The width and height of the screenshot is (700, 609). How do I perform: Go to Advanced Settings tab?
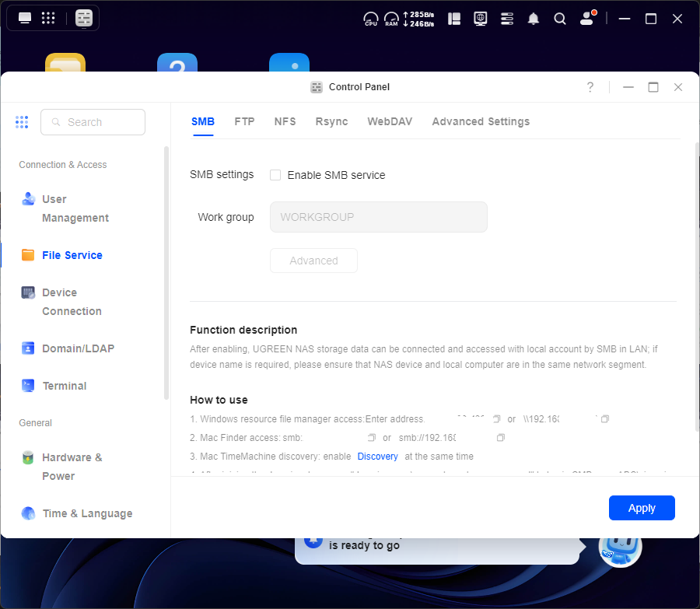pyautogui.click(x=481, y=121)
